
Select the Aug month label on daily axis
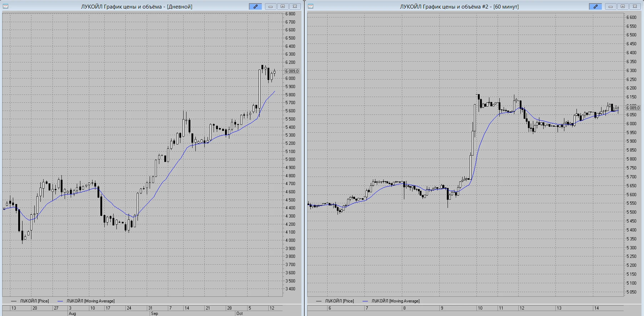click(72, 314)
